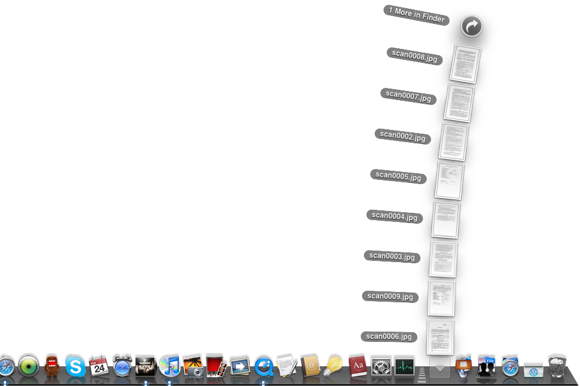
Task: Open the scan0002.jpg thumbnail
Action: click(454, 142)
